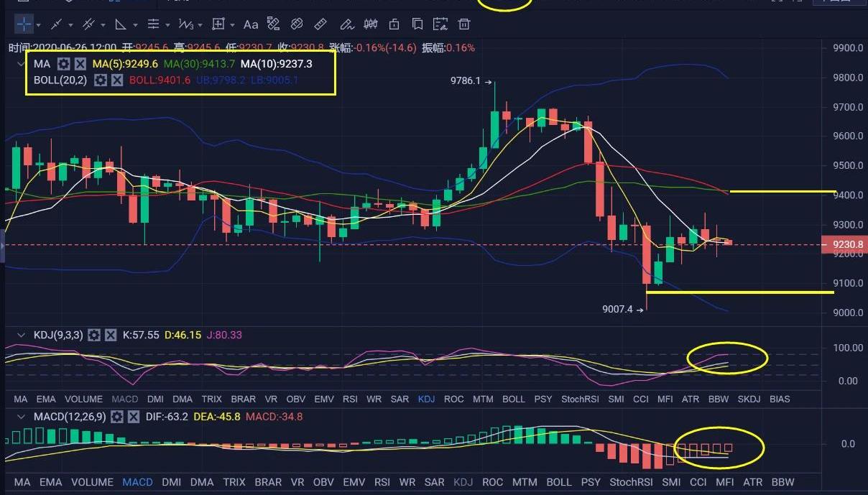Screen dimensions: 868x495
Task: Collapse the MACD panel chevron
Action: pos(20,417)
